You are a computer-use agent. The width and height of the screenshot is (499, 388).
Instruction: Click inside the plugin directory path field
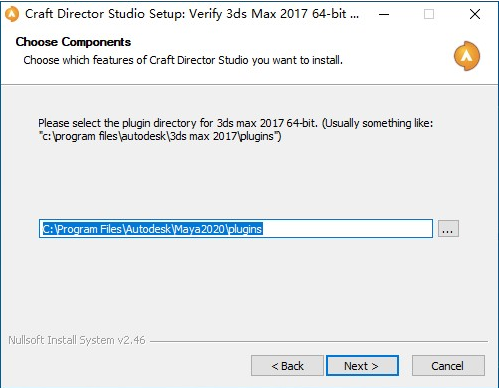pos(236,229)
